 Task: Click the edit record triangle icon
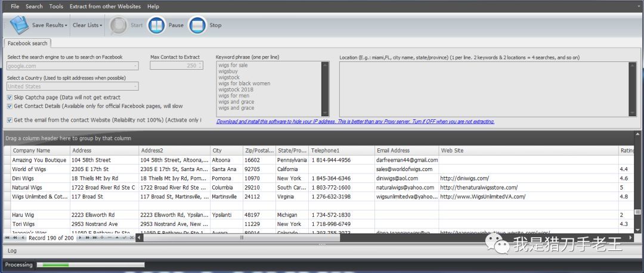117,238
